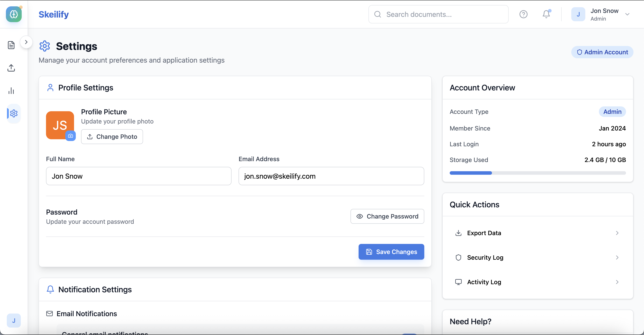
Task: Open the notifications bell icon
Action: point(546,14)
